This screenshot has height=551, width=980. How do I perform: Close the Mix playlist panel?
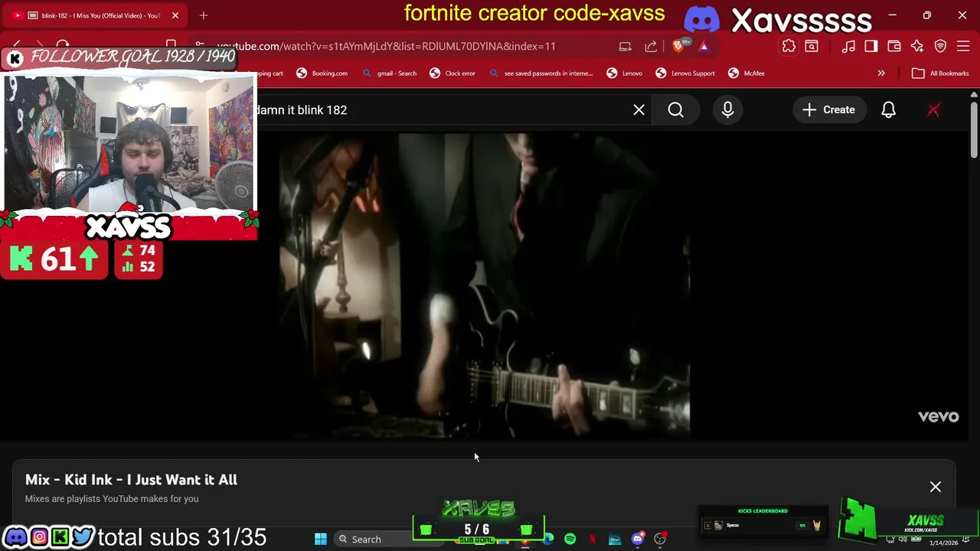click(936, 487)
